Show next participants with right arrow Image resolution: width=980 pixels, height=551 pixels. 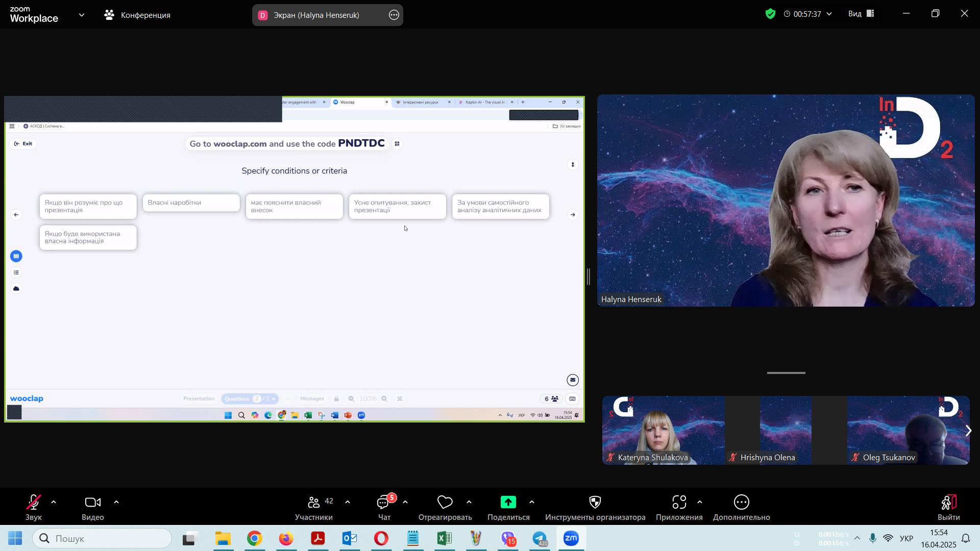pyautogui.click(x=968, y=431)
